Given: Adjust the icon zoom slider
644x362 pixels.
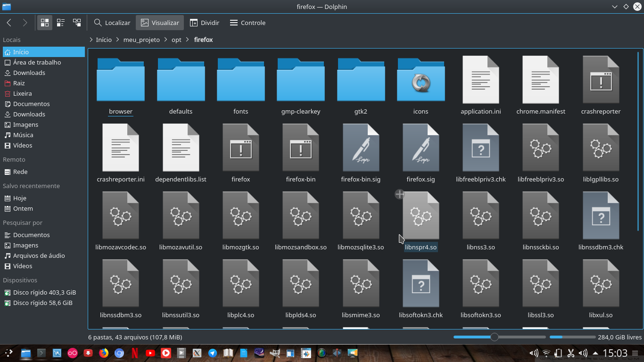Looking at the screenshot, I should point(500,337).
